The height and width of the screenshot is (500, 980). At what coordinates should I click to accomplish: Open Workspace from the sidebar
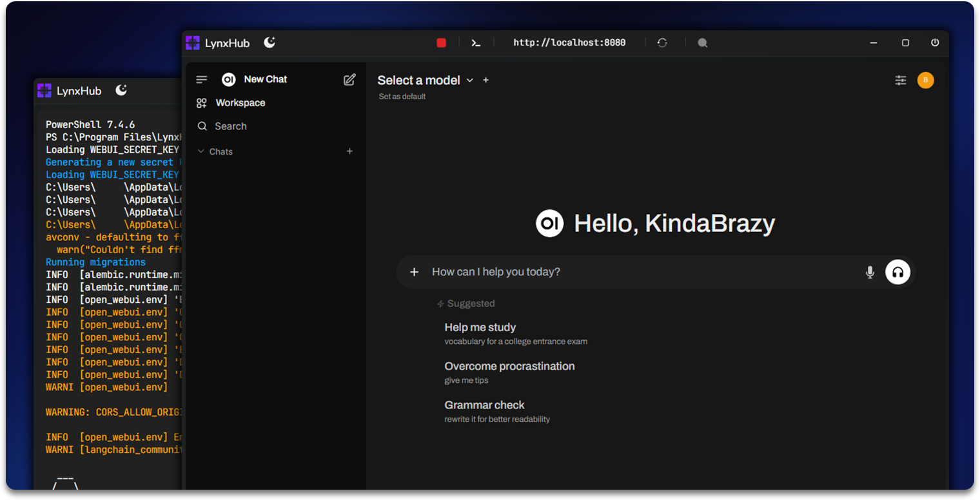[240, 102]
